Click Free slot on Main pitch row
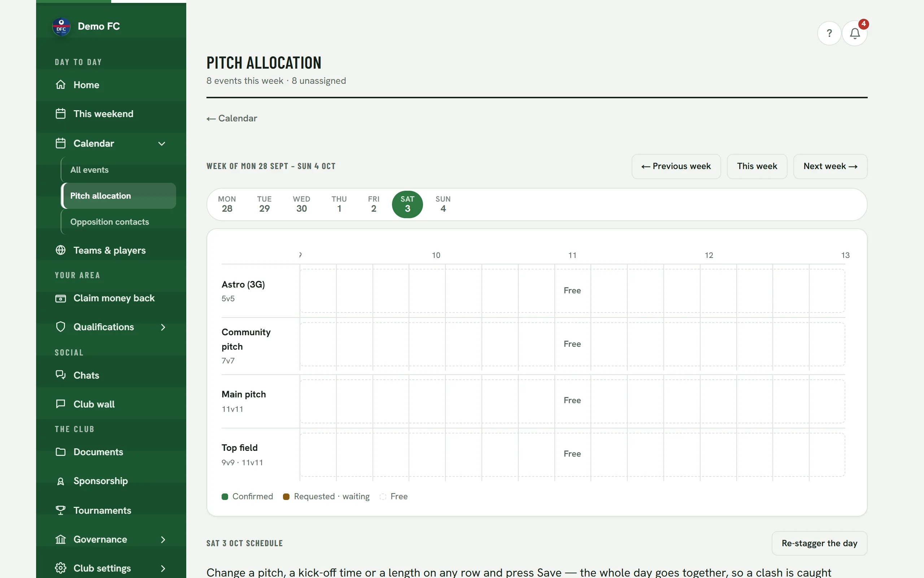 tap(572, 401)
